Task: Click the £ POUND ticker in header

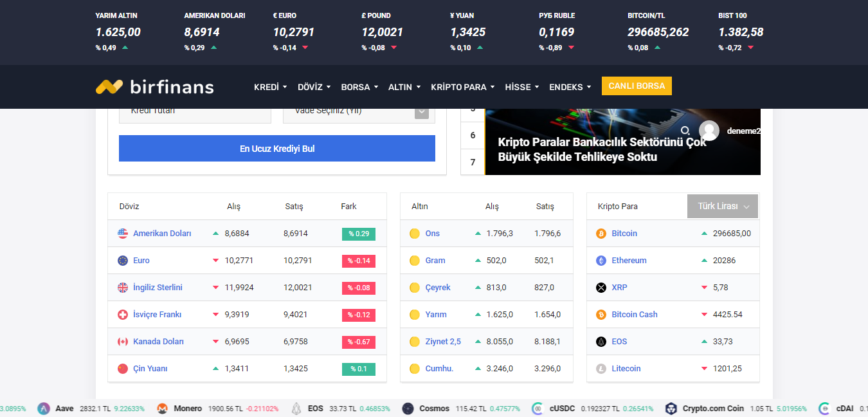Action: 382,32
